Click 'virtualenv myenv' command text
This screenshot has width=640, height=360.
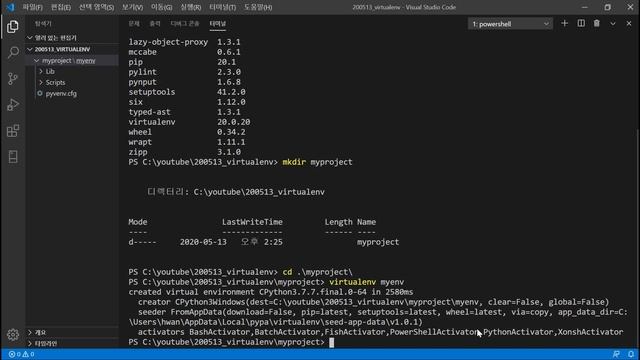point(367,282)
